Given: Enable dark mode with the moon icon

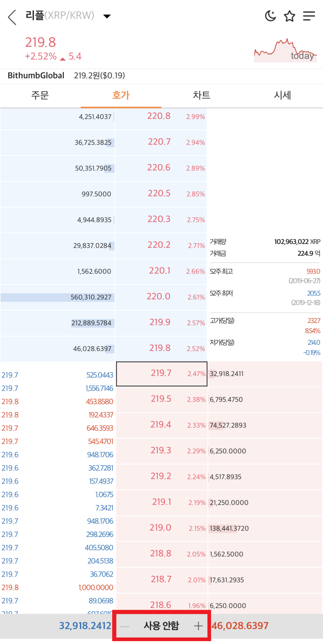Looking at the screenshot, I should [270, 16].
